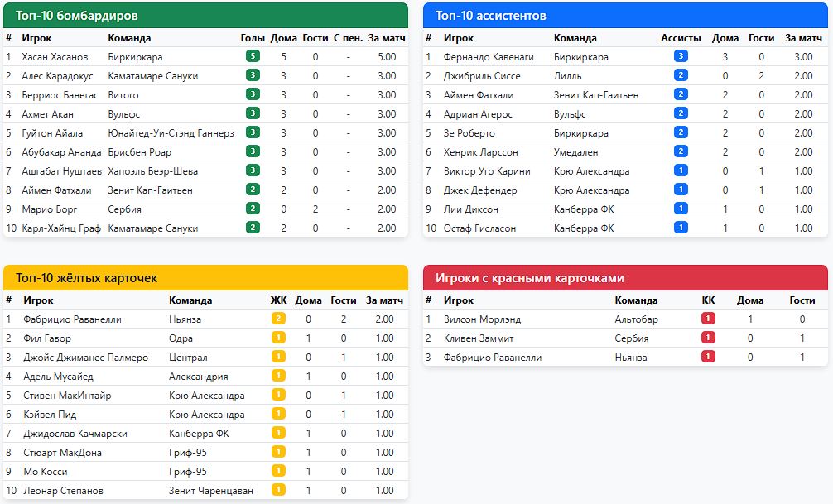Click the ЖК column header
The width and height of the screenshot is (833, 504).
coord(278,300)
